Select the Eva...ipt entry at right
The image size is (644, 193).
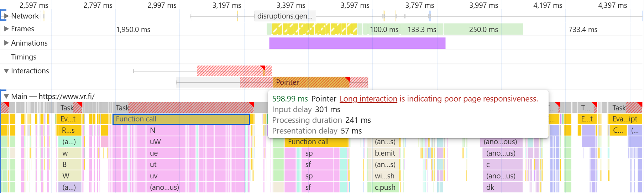pyautogui.click(x=625, y=119)
